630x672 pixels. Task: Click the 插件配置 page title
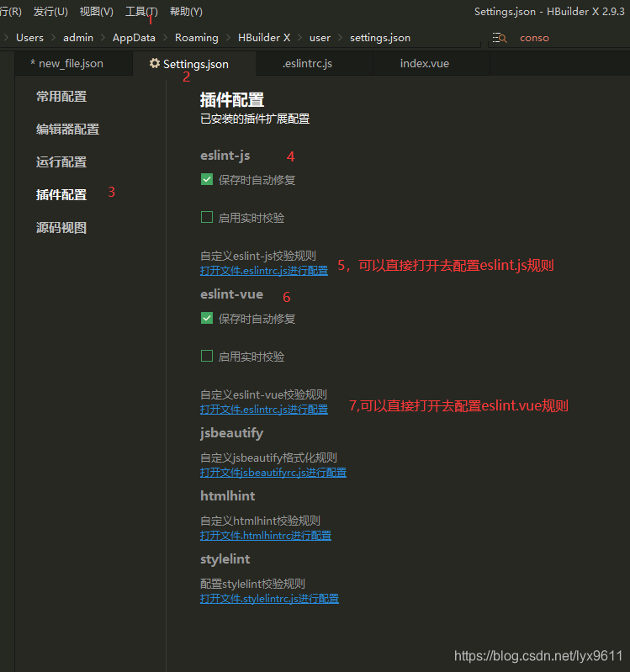pos(232,100)
